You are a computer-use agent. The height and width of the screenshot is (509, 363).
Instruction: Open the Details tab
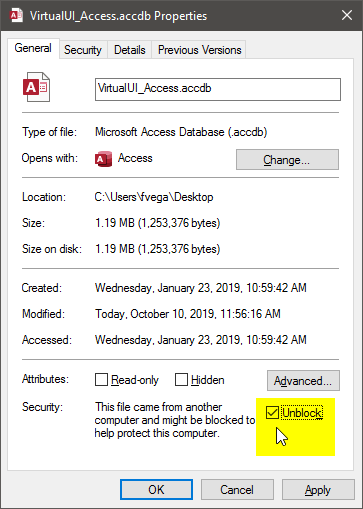click(x=130, y=50)
